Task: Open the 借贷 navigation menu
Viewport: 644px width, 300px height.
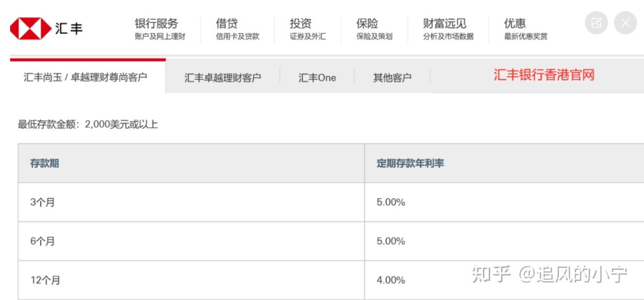Action: pyautogui.click(x=226, y=23)
